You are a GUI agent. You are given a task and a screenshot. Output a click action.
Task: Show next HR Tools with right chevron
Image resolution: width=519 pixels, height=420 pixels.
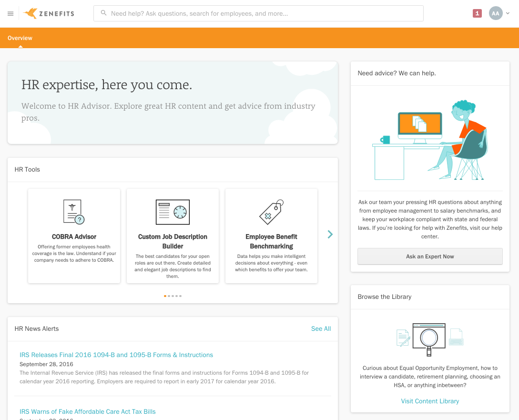pos(330,234)
